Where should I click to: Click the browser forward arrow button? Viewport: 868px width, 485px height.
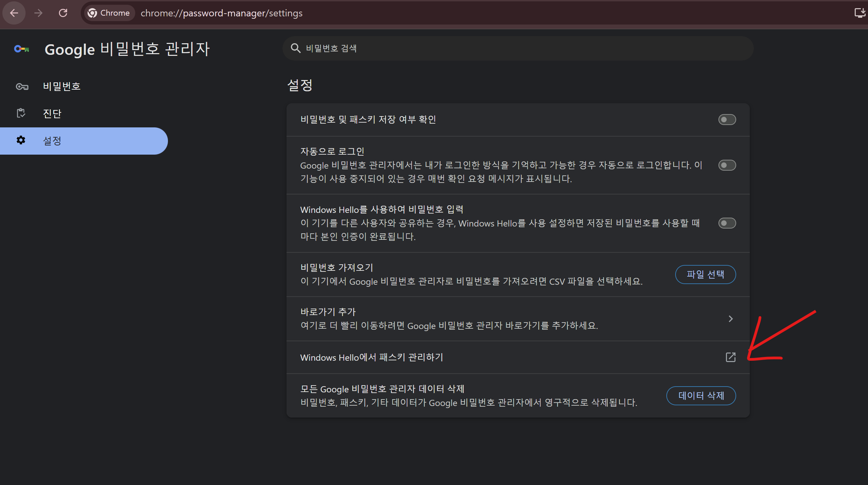(x=38, y=13)
